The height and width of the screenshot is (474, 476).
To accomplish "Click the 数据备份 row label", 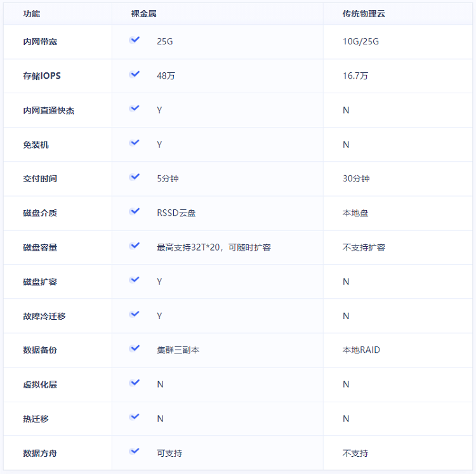I will [40, 350].
